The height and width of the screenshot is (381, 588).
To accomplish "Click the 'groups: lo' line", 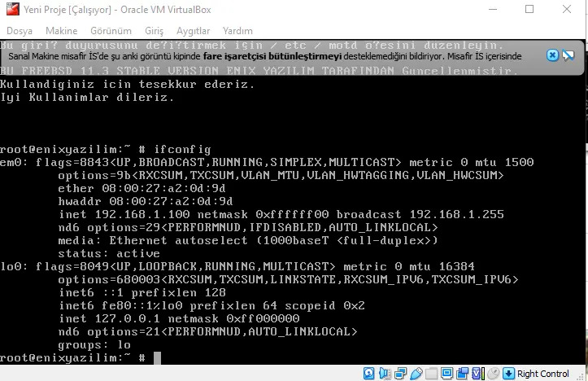I will (x=94, y=344).
